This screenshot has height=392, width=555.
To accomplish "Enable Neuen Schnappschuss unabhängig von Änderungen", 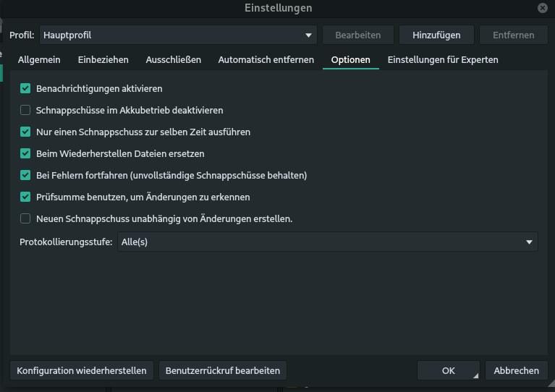I will click(x=25, y=218).
